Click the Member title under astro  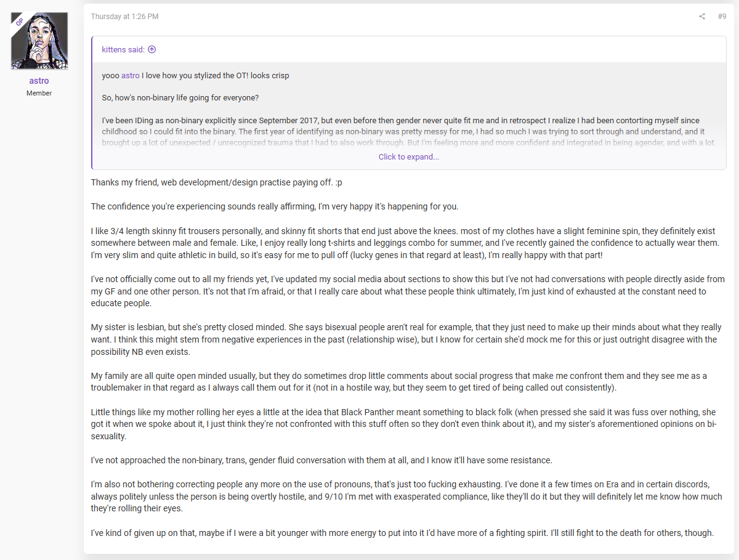(39, 93)
